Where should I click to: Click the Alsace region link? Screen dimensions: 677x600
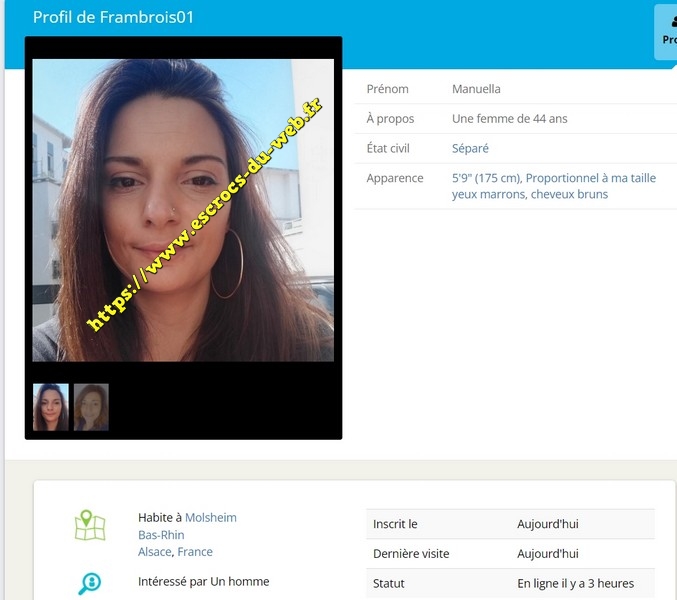154,552
